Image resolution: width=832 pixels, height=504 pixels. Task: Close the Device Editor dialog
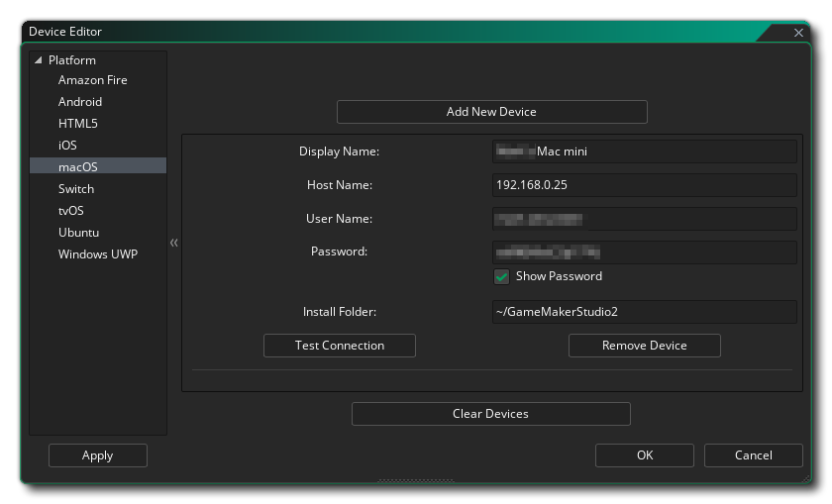coord(798,33)
